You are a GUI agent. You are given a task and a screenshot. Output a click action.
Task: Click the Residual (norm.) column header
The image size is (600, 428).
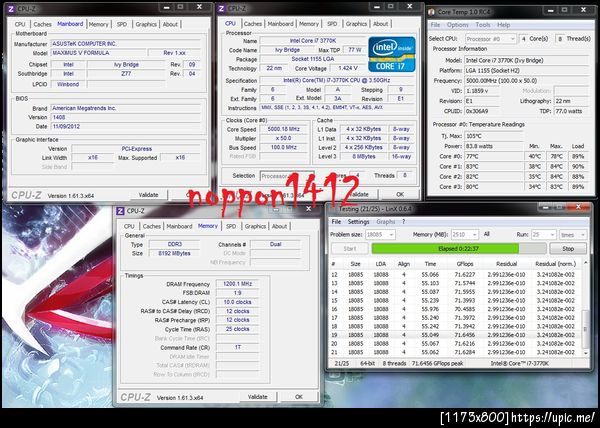tap(555, 264)
